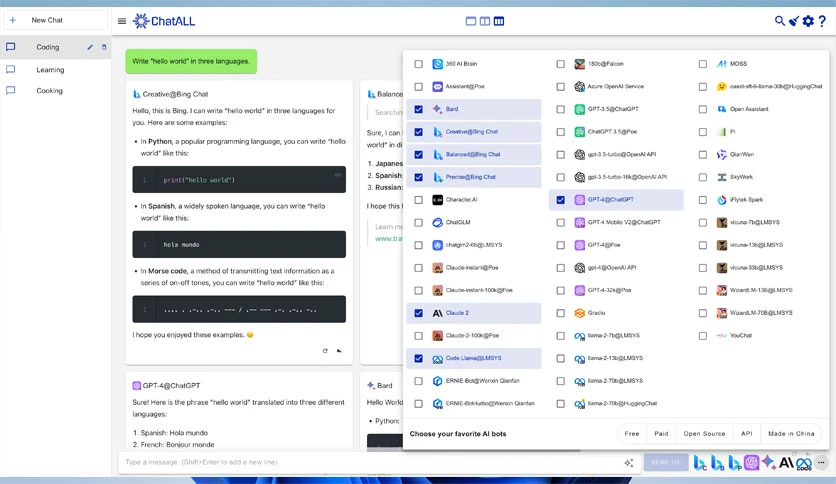Click the resend refresh icon in Creative Bing card
The height and width of the screenshot is (484, 836).
(325, 351)
